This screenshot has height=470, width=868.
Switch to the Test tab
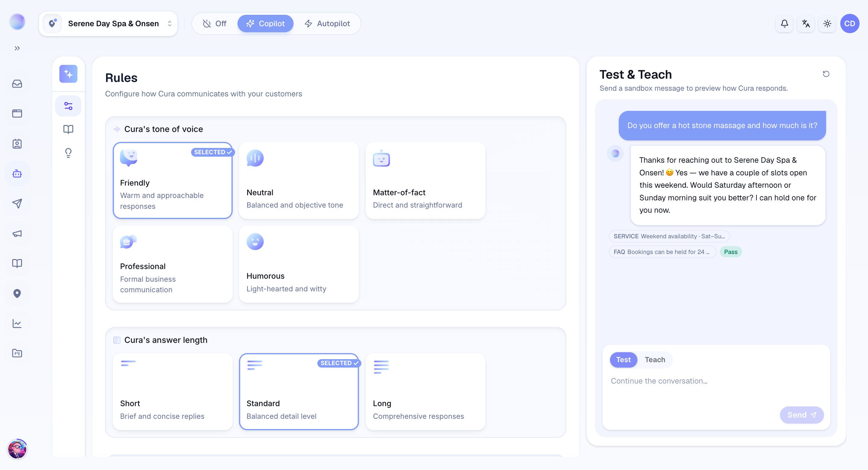(x=623, y=359)
